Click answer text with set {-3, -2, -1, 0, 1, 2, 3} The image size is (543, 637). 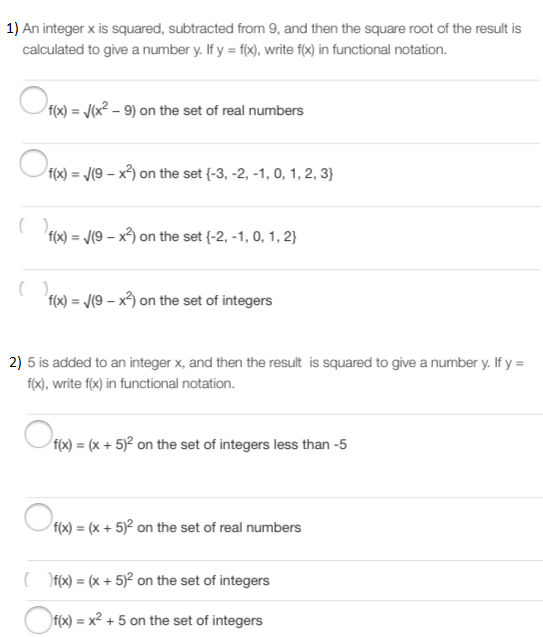point(191,173)
